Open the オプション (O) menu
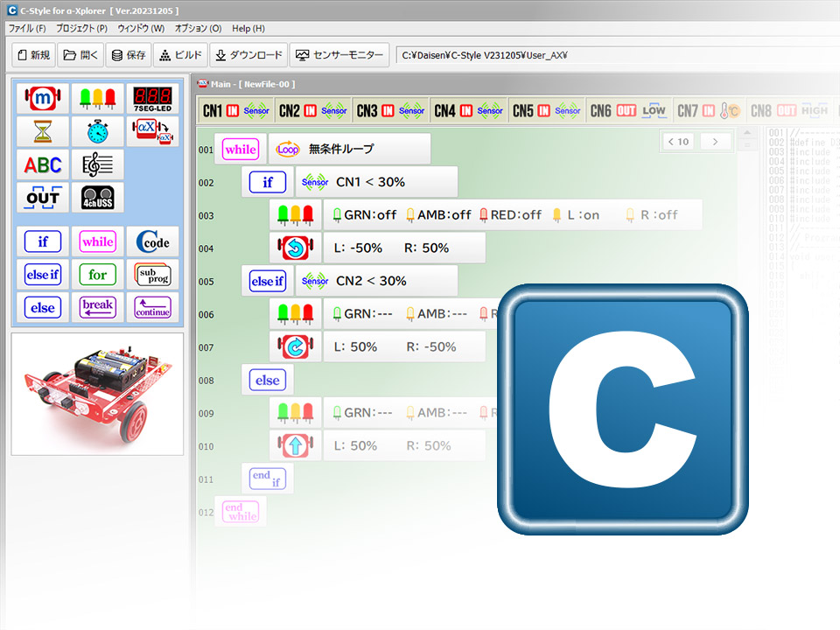Viewport: 840px width, 630px height. point(198,28)
